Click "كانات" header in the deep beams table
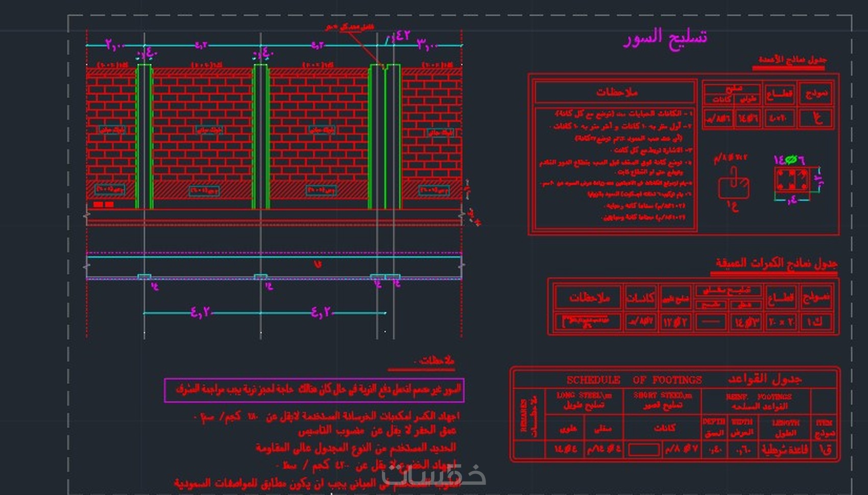Image resolution: width=868 pixels, height=495 pixels. (640, 298)
